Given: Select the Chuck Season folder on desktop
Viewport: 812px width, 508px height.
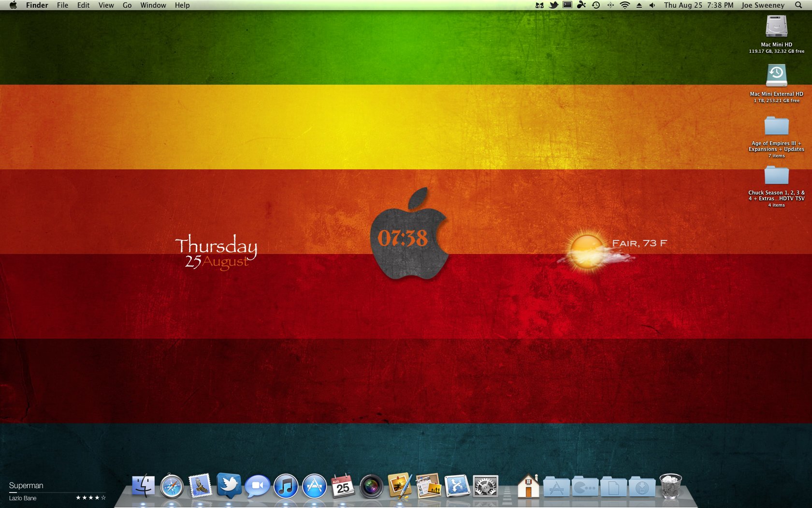Looking at the screenshot, I should [777, 175].
